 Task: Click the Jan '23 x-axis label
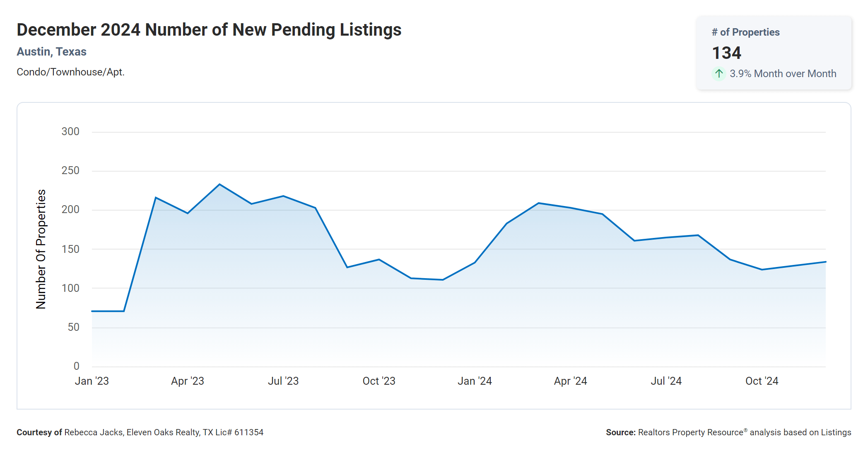coord(92,381)
